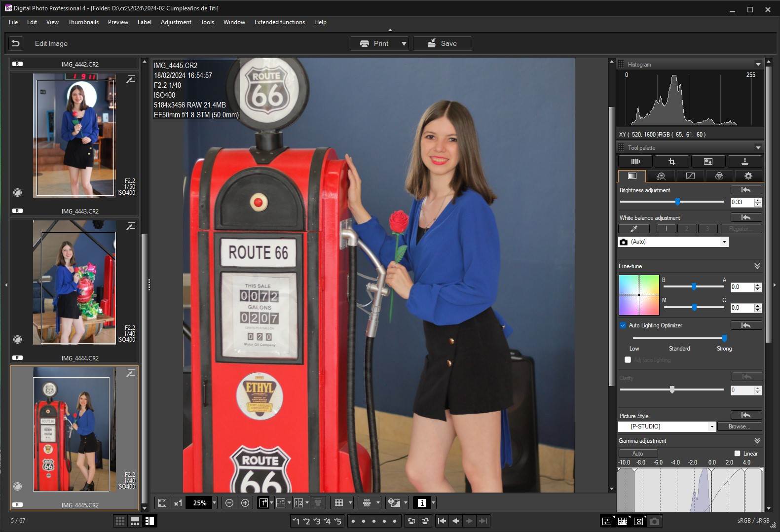Toggle the AF points display
Image resolution: width=780 pixels, height=532 pixels.
[367, 503]
